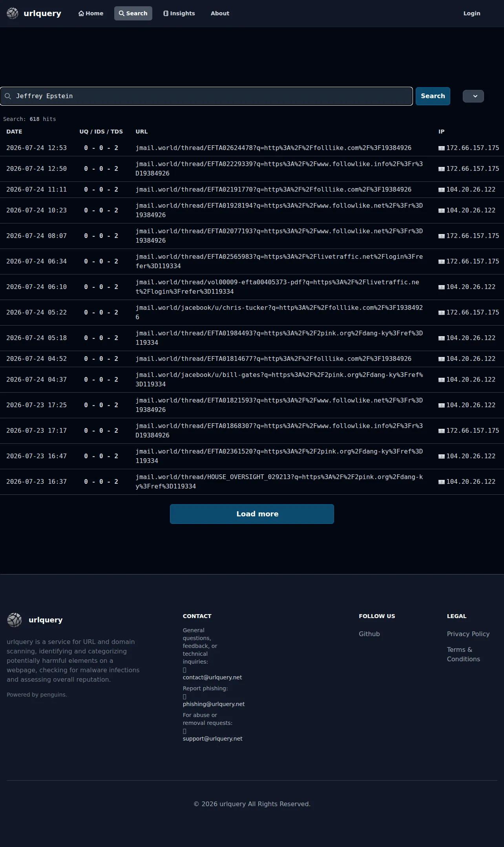Click the magnifier icon inside search field
The image size is (504, 847).
pyautogui.click(x=8, y=96)
